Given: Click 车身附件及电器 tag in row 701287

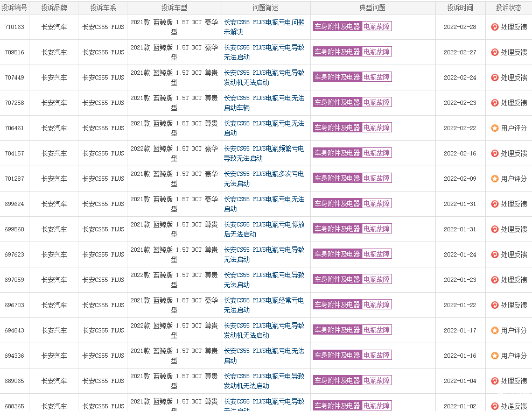Looking at the screenshot, I should click(x=337, y=178).
